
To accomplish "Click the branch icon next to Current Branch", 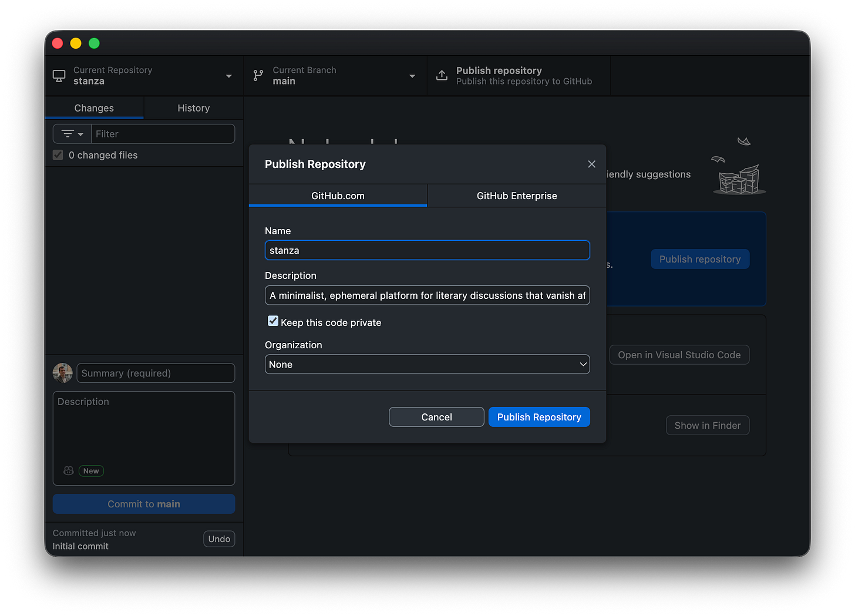I will coord(258,75).
